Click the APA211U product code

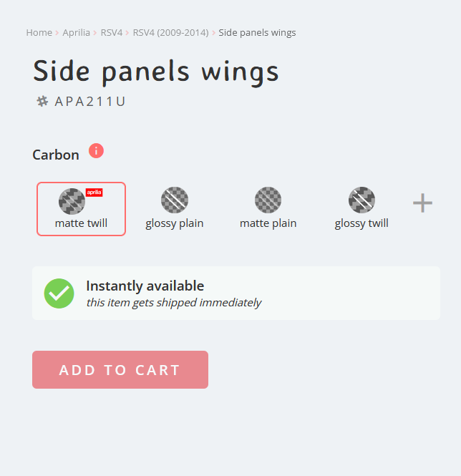(x=90, y=102)
